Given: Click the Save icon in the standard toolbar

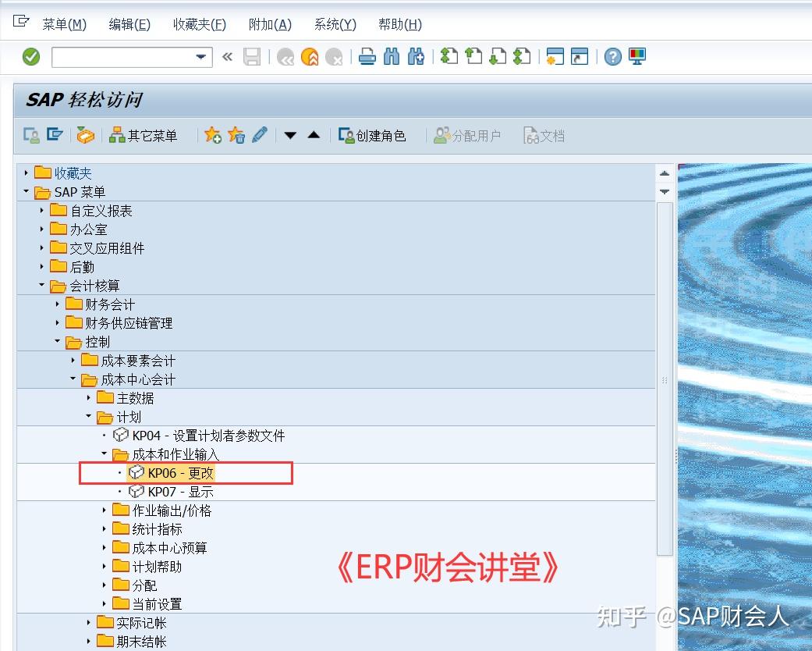Looking at the screenshot, I should point(252,56).
